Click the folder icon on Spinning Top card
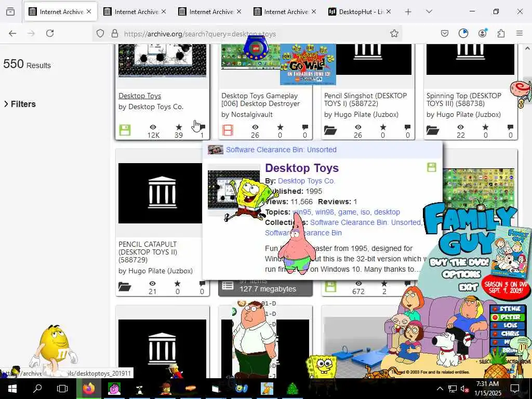Viewport: 532px width, 399px height. coord(433,130)
